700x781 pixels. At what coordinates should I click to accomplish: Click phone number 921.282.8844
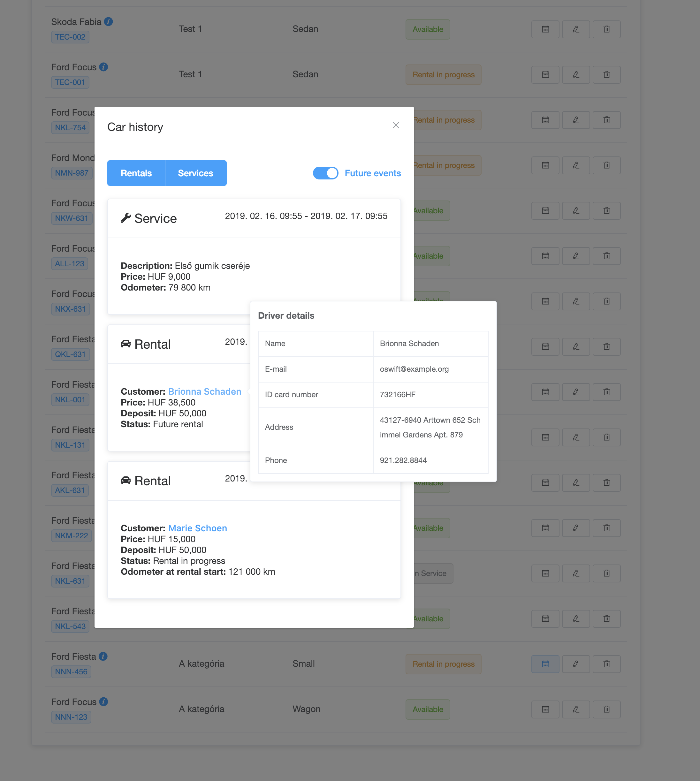coord(403,460)
